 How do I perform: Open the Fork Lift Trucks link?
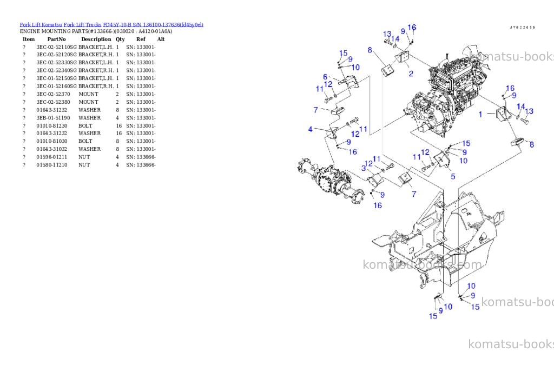82,25
